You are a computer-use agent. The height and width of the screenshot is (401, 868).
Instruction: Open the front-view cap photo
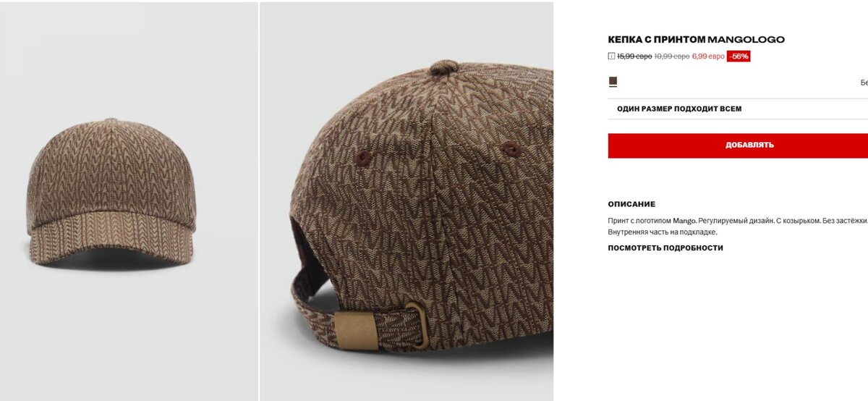tap(129, 200)
